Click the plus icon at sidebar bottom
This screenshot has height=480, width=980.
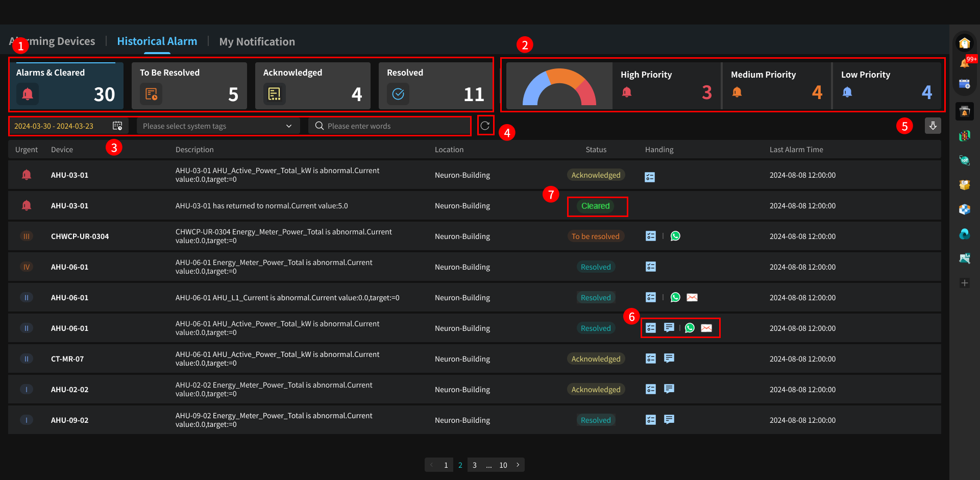click(x=964, y=283)
